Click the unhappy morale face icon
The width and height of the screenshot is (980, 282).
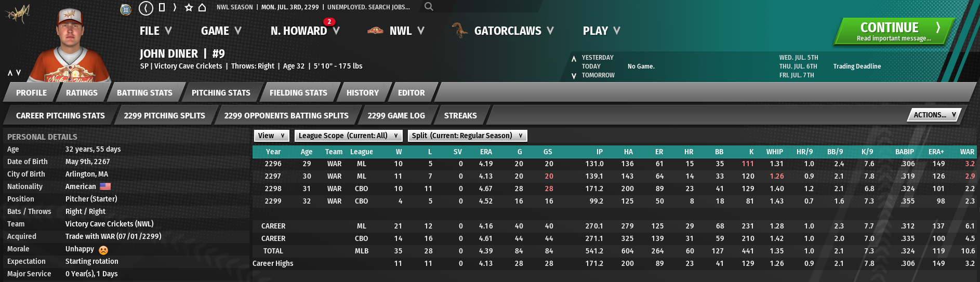click(103, 250)
